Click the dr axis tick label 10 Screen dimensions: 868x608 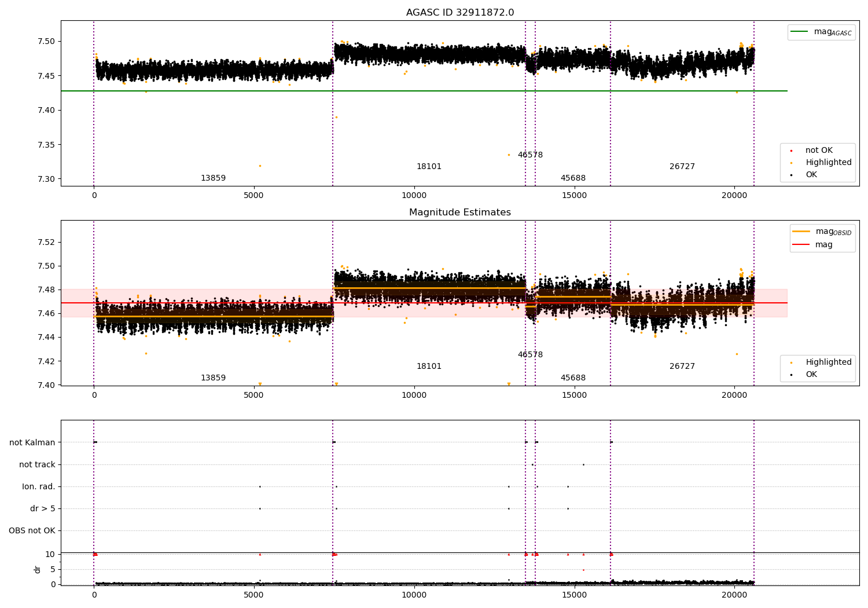click(x=50, y=554)
